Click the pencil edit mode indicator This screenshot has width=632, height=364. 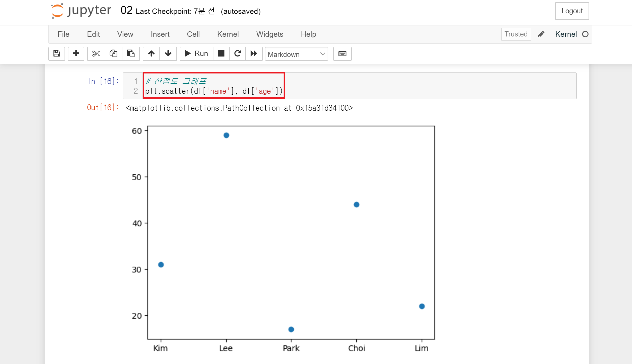(x=541, y=34)
